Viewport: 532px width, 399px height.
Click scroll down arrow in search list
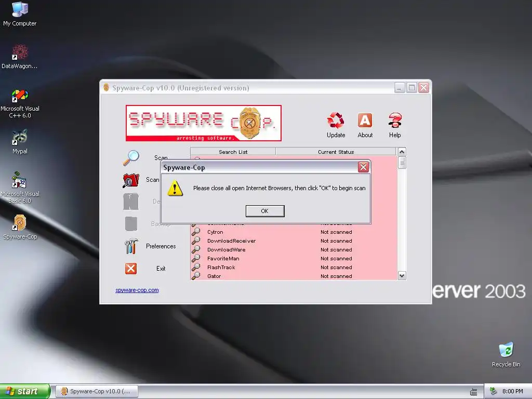click(x=402, y=275)
